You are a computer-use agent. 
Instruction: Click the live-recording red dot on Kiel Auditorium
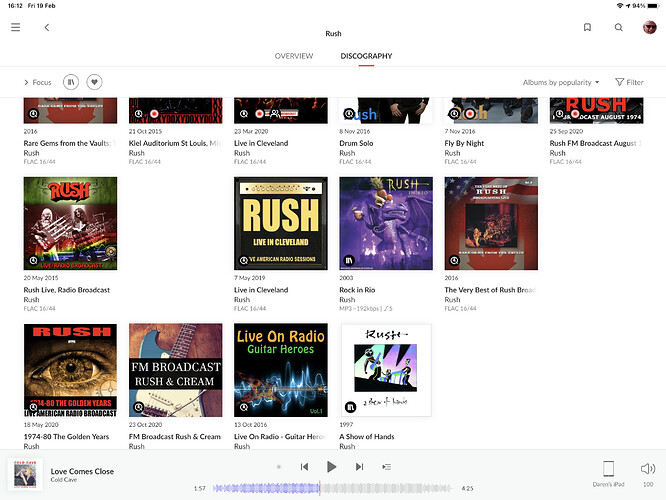pyautogui.click(x=154, y=114)
